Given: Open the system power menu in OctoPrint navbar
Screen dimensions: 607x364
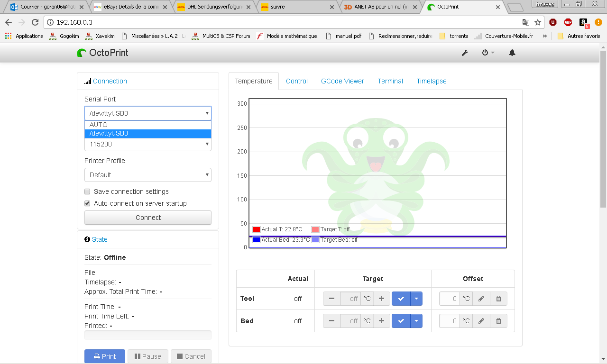Looking at the screenshot, I should click(488, 53).
